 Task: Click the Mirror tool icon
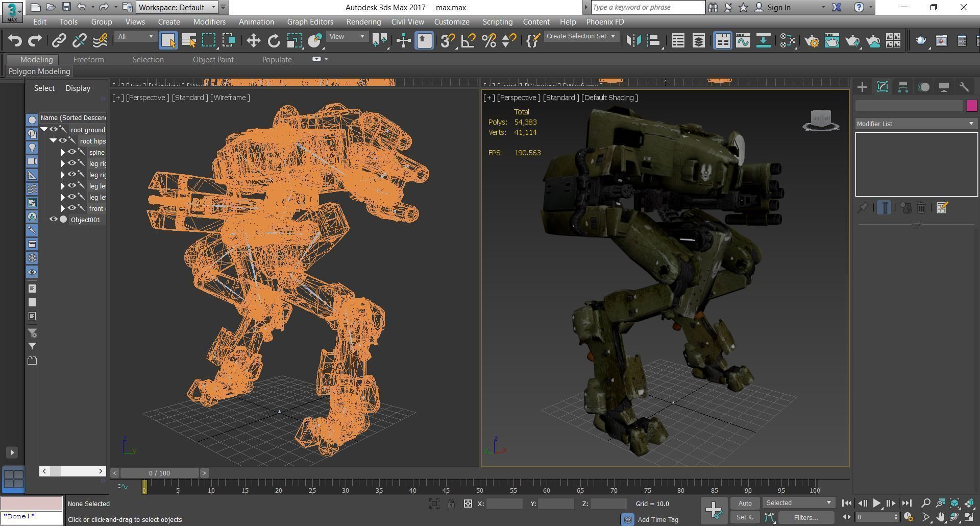point(633,41)
